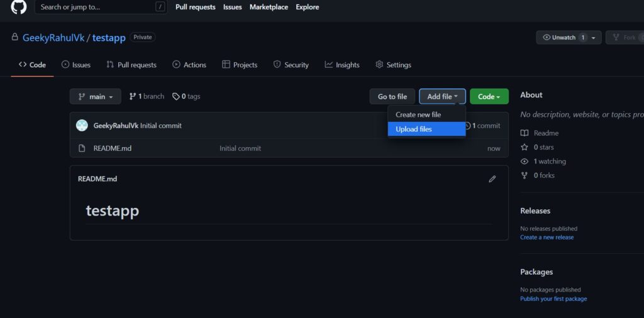Screen dimensions: 644x318
Task: Click the lock icon beside GeekyRahulVk
Action: click(15, 37)
